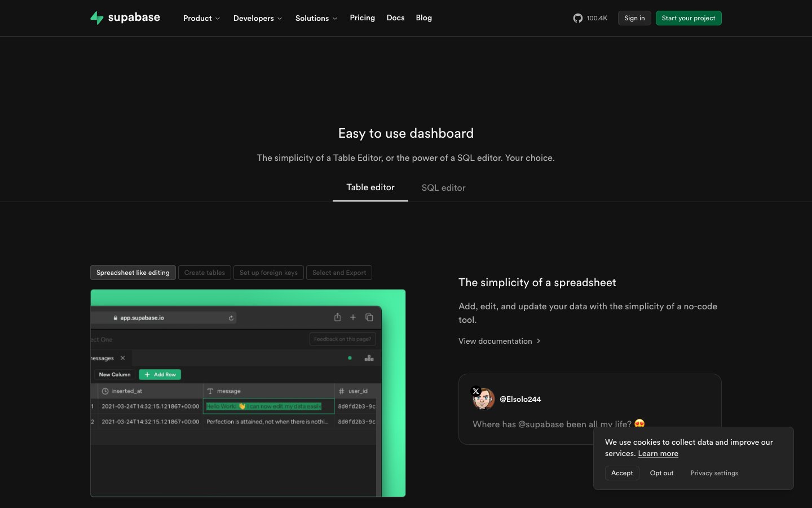Click the chevron next to View documentation

point(539,341)
